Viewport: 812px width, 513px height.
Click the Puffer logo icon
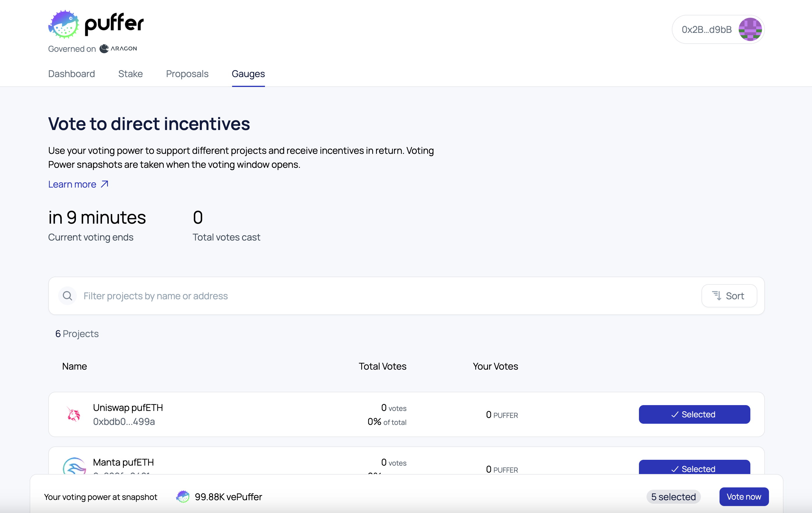(63, 24)
